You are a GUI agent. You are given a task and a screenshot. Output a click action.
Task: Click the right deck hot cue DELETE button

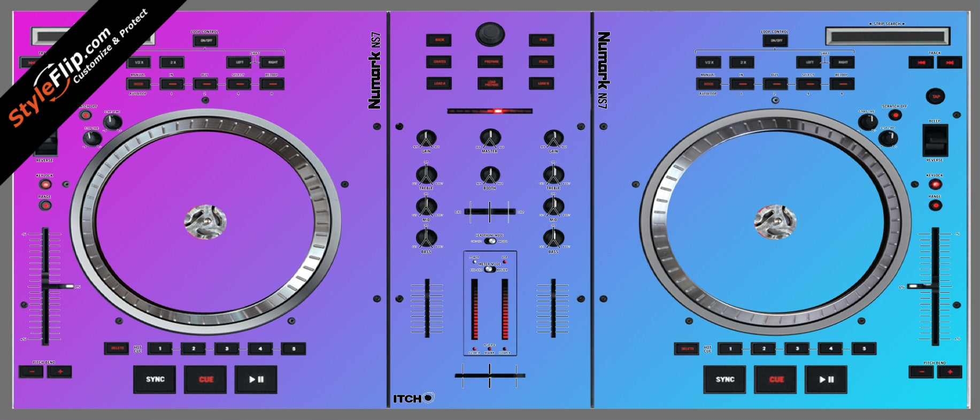(x=686, y=348)
